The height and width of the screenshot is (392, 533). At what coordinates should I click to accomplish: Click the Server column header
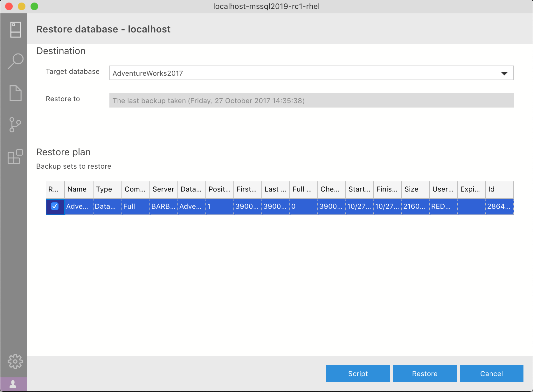pyautogui.click(x=163, y=189)
